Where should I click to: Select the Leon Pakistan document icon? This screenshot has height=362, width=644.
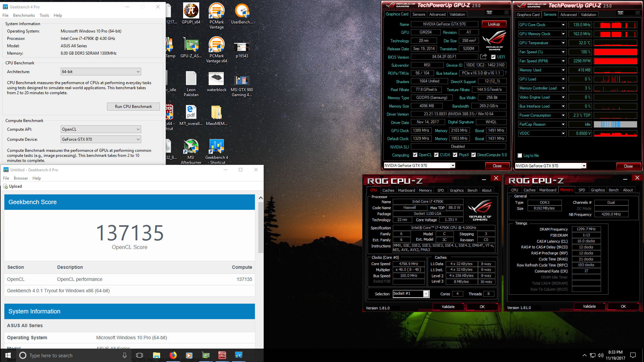click(191, 84)
